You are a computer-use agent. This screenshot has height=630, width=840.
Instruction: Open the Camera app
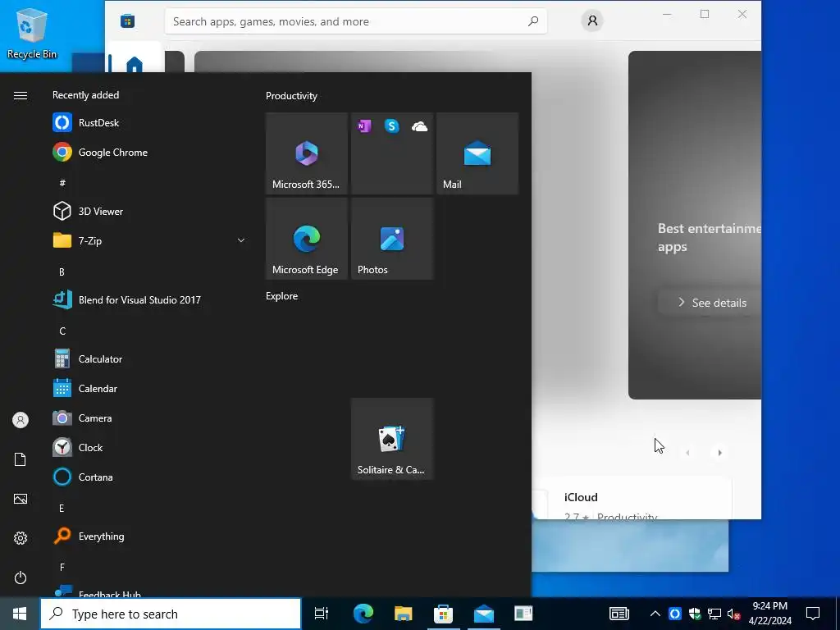[x=149, y=418]
